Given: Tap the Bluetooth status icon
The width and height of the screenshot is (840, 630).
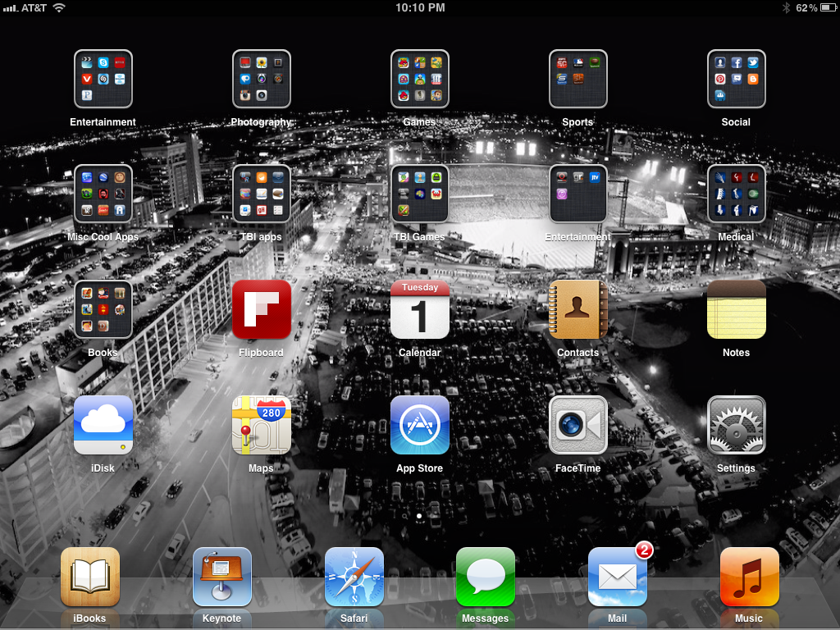Looking at the screenshot, I should coord(786,7).
